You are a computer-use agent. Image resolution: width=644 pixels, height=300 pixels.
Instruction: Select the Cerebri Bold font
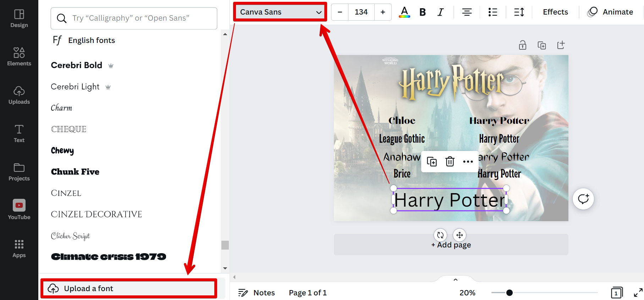click(x=76, y=65)
